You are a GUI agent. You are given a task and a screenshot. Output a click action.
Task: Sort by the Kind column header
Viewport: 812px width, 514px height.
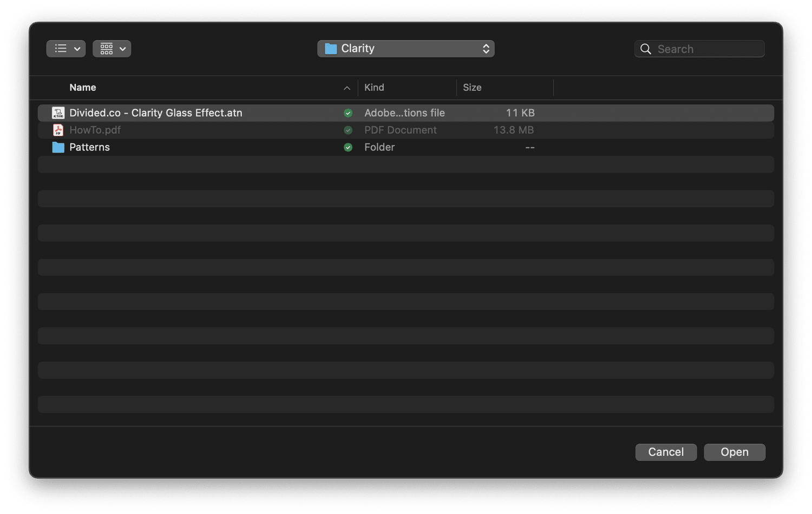click(x=374, y=88)
